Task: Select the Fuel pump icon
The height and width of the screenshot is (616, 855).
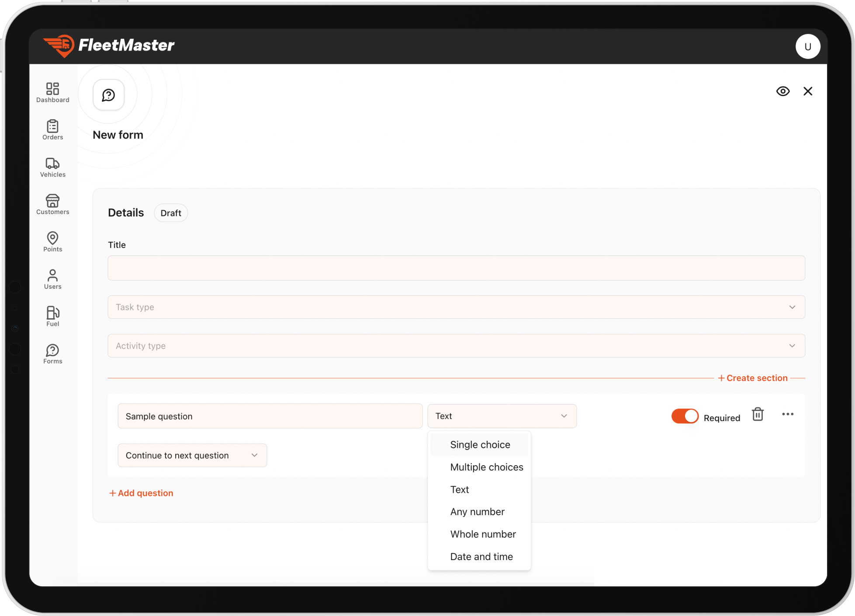Action: 52,316
